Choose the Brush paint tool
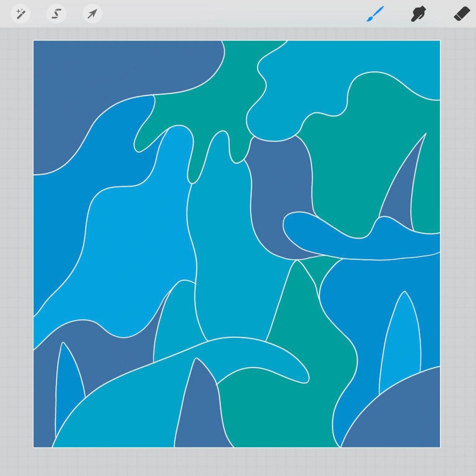 pyautogui.click(x=375, y=14)
